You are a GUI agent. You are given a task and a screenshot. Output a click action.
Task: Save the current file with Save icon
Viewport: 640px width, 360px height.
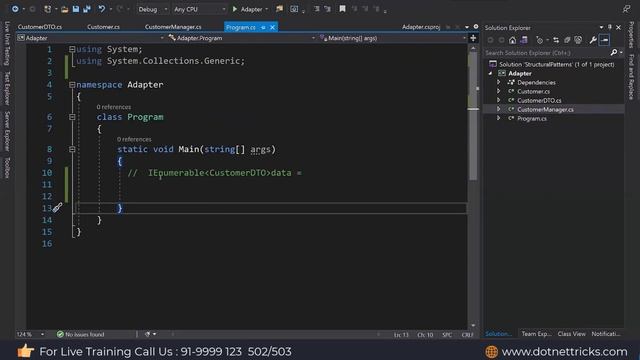(x=76, y=9)
